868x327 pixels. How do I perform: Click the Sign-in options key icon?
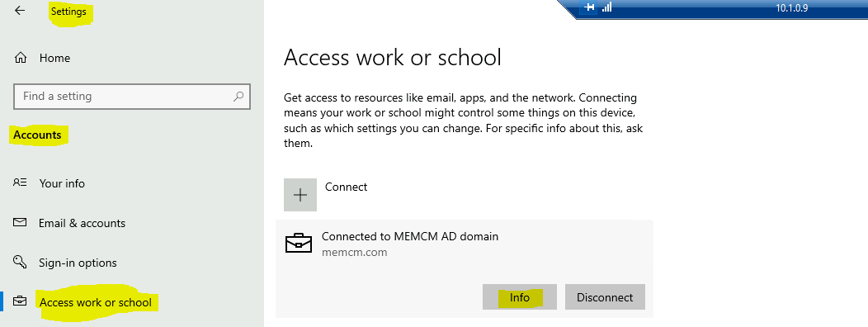(20, 262)
